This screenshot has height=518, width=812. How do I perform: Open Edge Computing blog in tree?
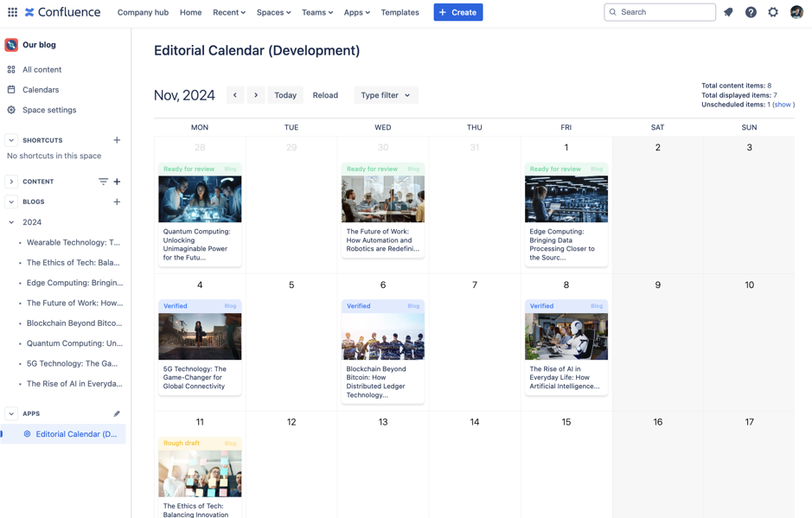coord(74,283)
